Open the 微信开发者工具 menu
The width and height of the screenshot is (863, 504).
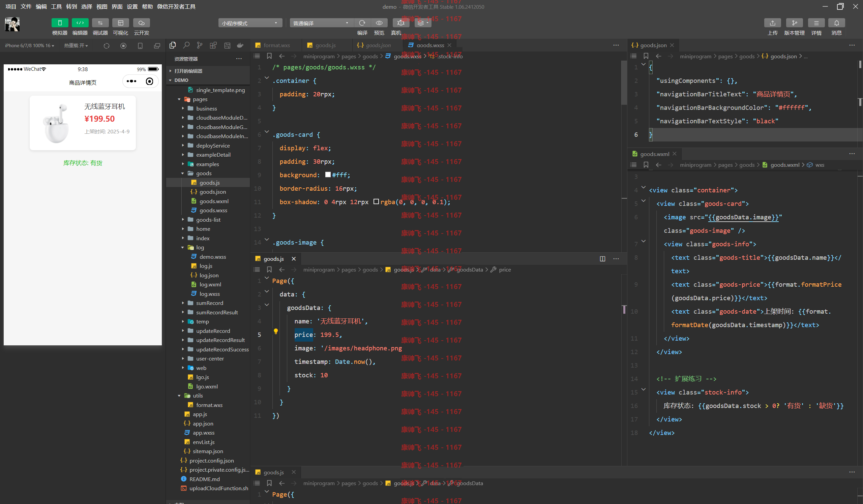[176, 6]
